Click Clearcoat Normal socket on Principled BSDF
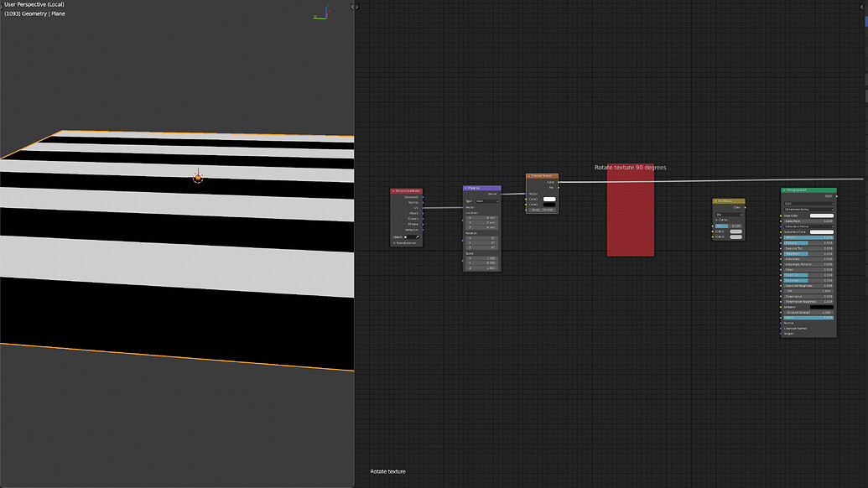This screenshot has height=488, width=868. coord(781,329)
